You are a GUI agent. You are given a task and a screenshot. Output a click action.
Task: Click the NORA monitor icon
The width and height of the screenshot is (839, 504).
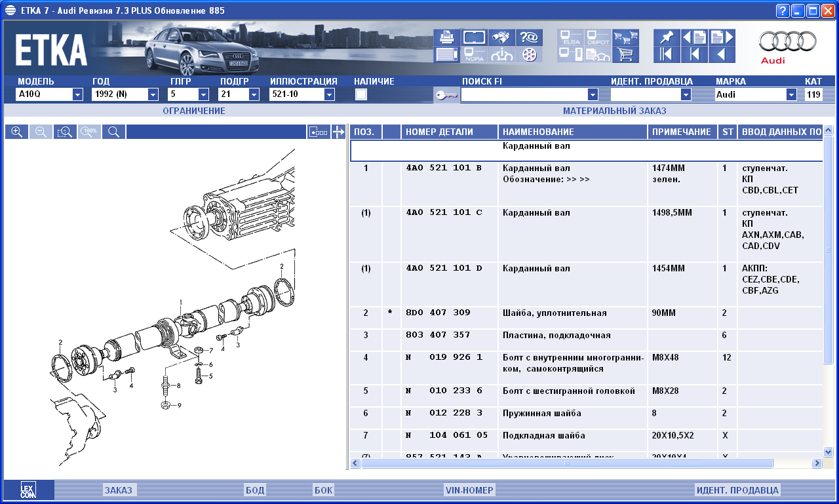[474, 54]
